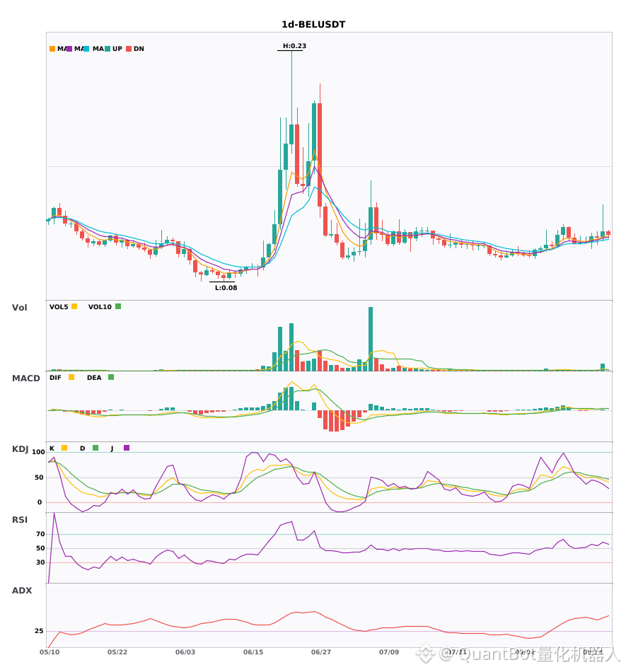Click the L:0.08 low price label
This screenshot has width=626, height=672.
(x=226, y=288)
